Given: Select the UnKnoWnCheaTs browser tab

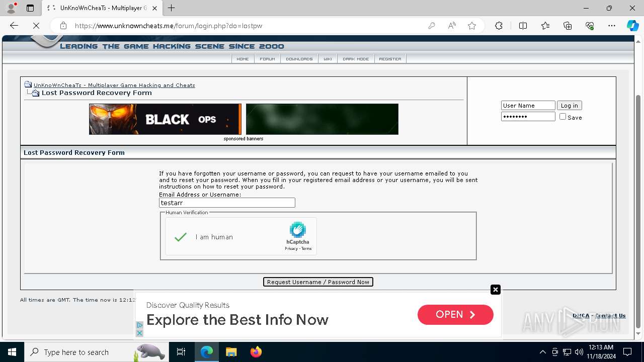Looking at the screenshot, I should 103,8.
